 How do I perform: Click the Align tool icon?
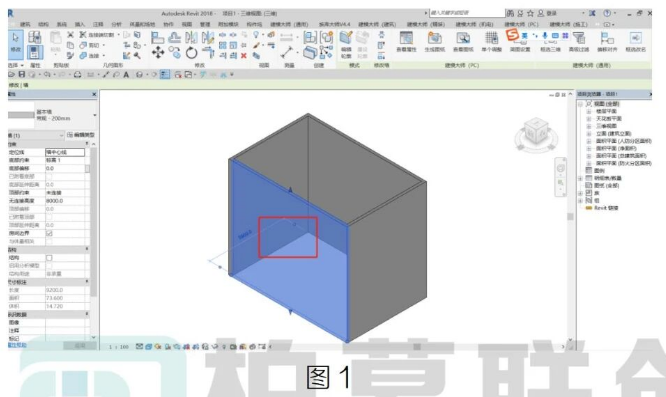[158, 38]
